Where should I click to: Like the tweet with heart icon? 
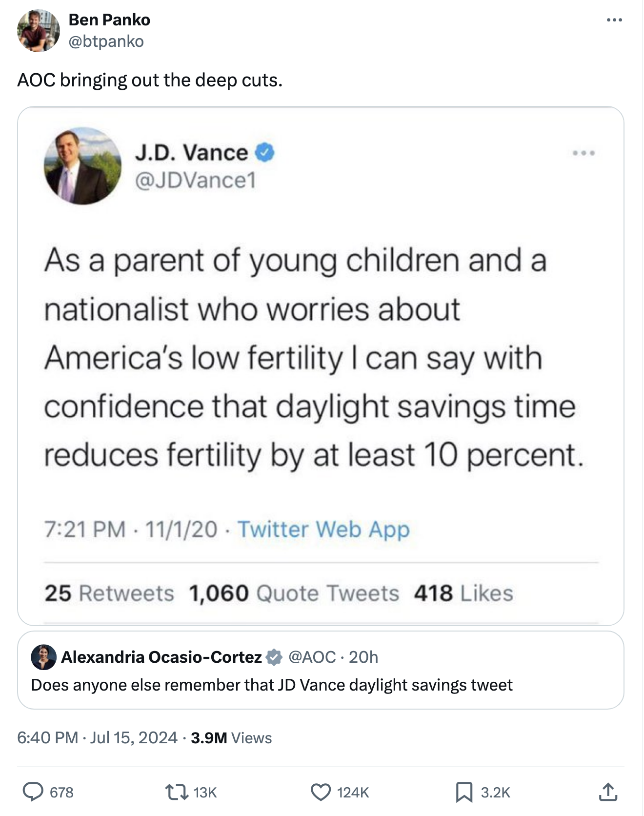coord(321,792)
